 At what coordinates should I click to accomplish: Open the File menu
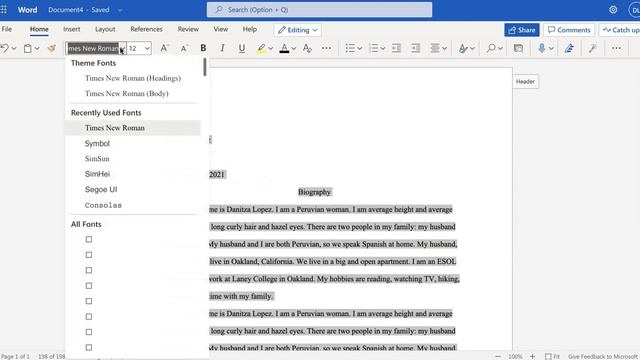coord(7,29)
